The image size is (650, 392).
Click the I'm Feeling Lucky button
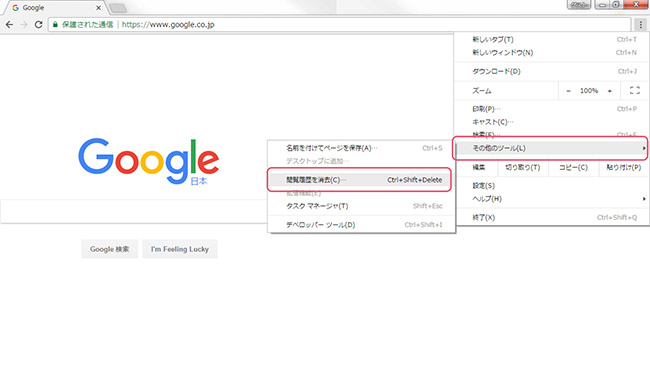pos(179,249)
